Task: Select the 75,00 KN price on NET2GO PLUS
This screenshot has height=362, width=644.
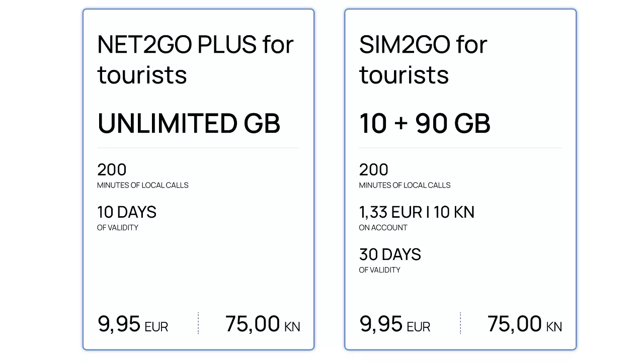Action: (263, 324)
